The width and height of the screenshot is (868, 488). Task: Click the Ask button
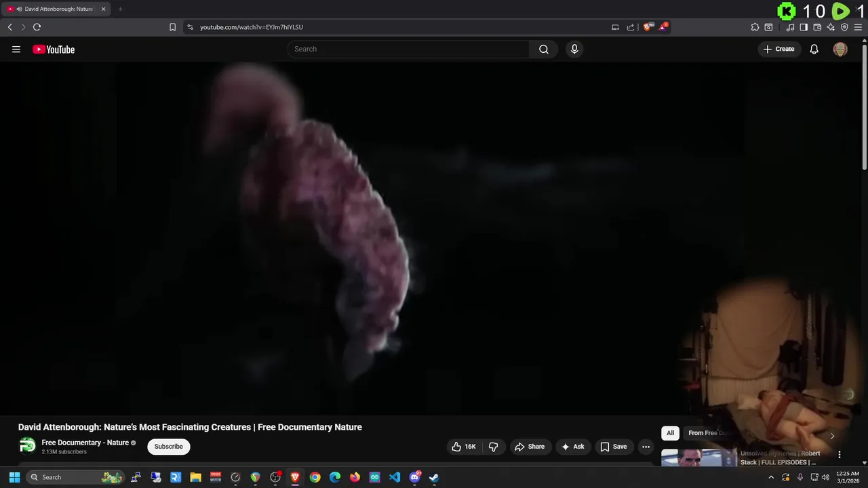[x=573, y=447]
